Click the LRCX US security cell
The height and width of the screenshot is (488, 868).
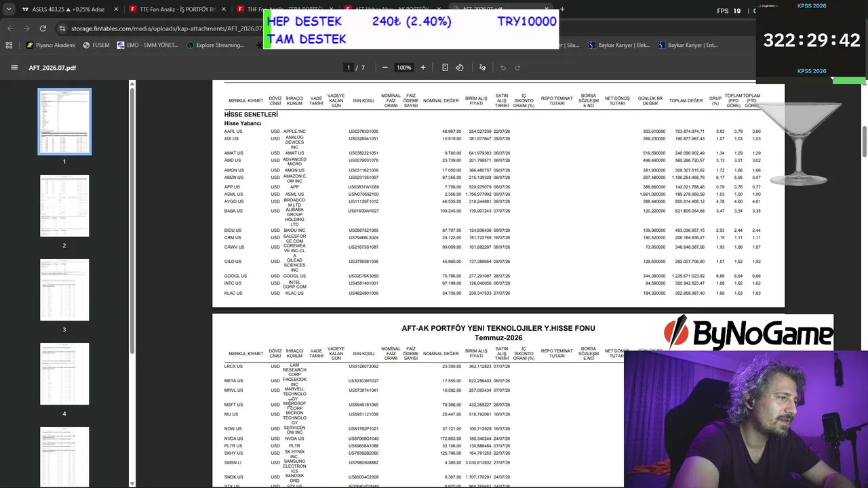233,366
